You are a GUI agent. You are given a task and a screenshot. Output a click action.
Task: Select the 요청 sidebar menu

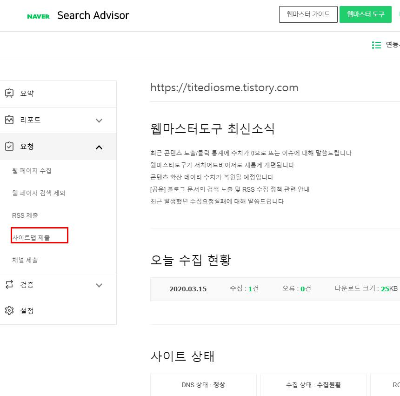pos(58,147)
